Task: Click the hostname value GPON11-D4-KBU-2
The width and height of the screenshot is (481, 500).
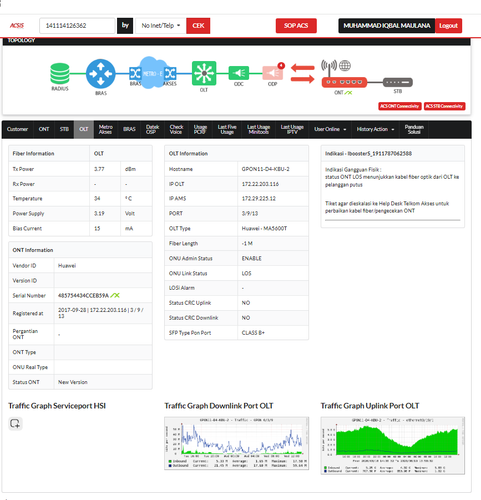Action: (265, 169)
